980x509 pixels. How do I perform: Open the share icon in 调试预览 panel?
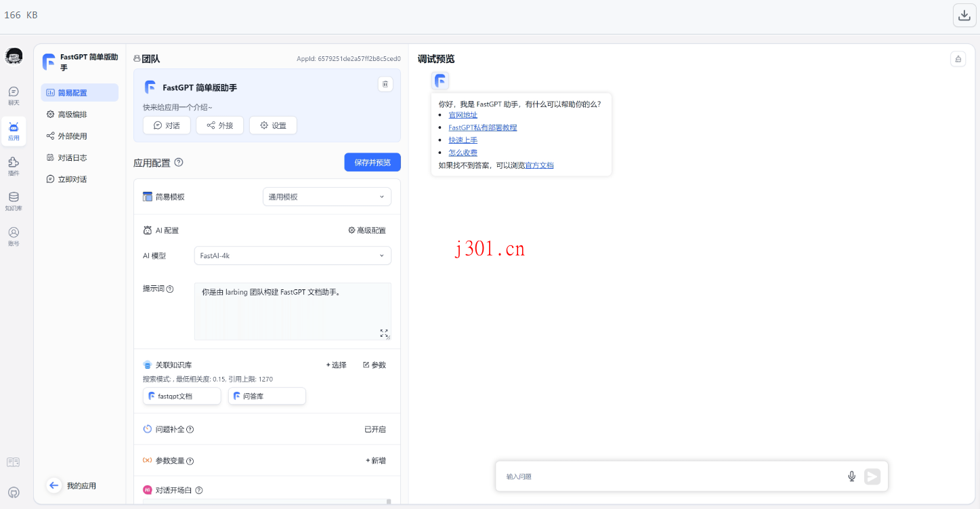[x=958, y=59]
